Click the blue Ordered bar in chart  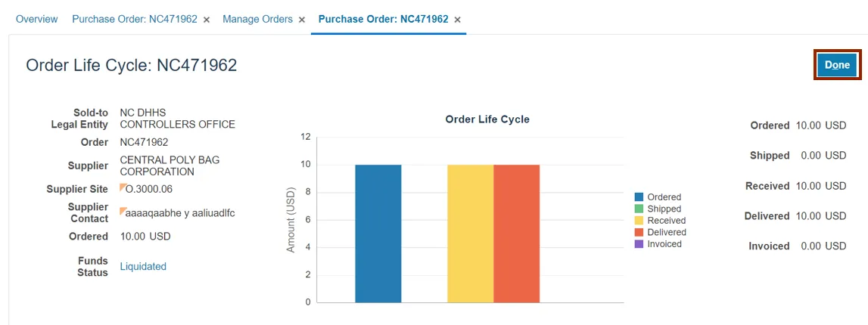pos(378,234)
